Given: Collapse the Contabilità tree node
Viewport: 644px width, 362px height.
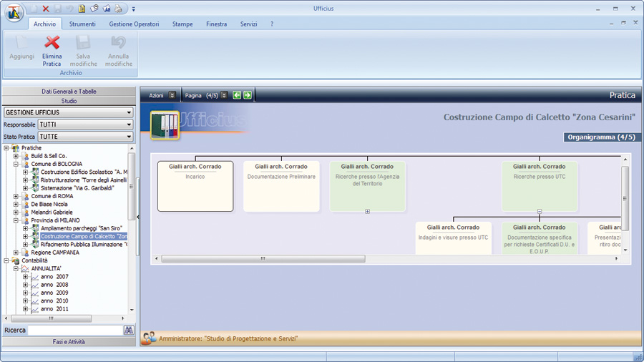Looking at the screenshot, I should click(x=6, y=260).
